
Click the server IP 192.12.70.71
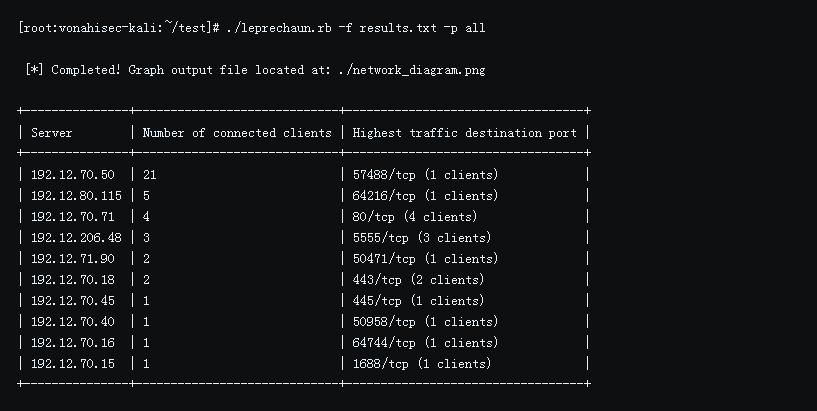click(x=72, y=217)
